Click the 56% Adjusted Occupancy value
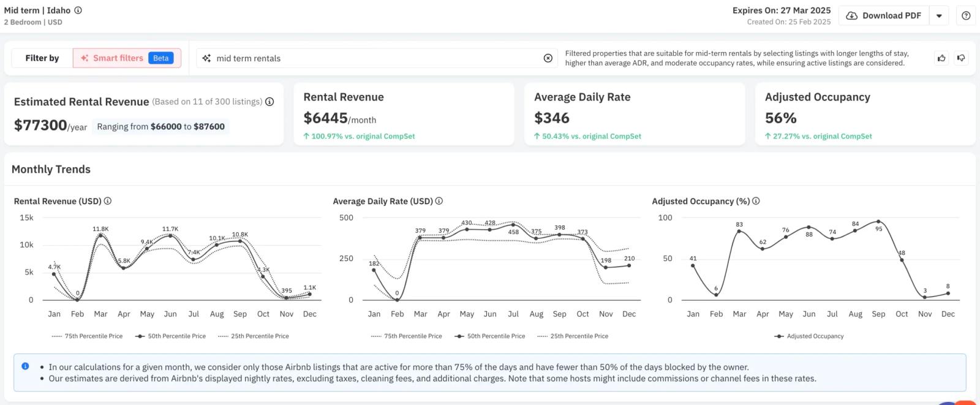This screenshot has height=405, width=980. click(781, 118)
